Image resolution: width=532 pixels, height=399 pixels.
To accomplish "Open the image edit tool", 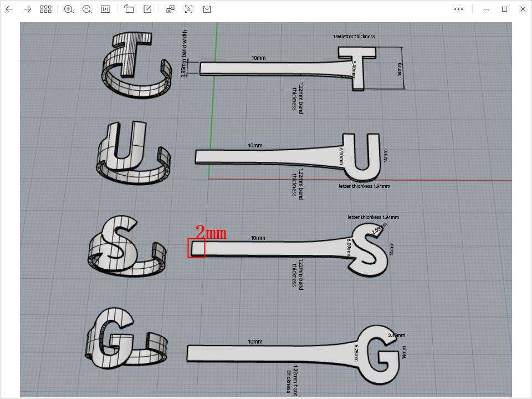I will click(x=147, y=9).
